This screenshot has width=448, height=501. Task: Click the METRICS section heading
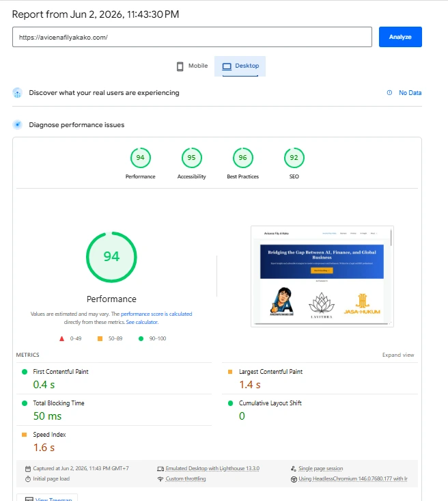click(x=28, y=355)
